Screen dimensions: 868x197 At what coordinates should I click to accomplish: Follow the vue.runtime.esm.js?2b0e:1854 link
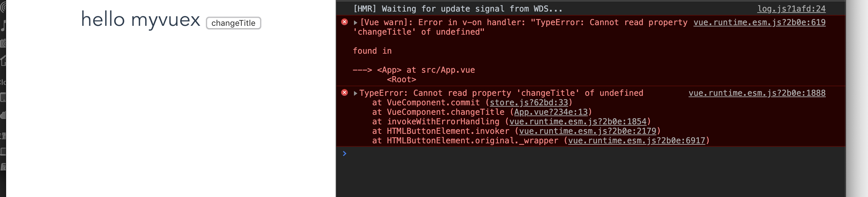(x=578, y=122)
